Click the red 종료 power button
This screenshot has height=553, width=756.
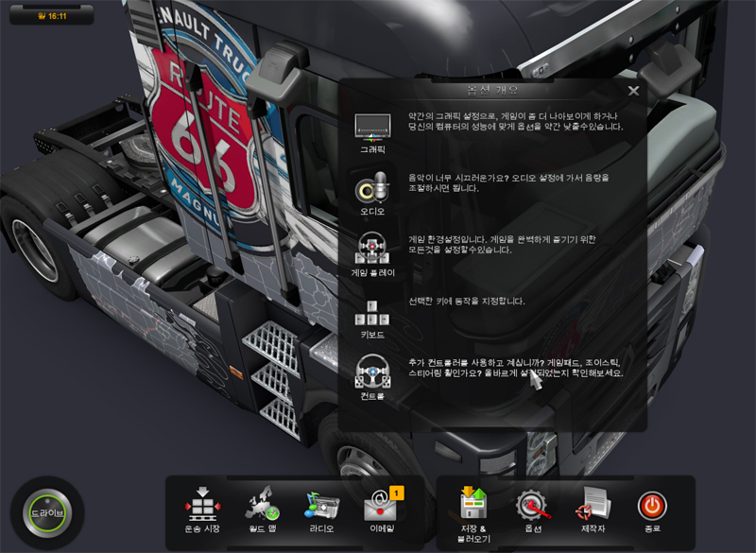(652, 507)
